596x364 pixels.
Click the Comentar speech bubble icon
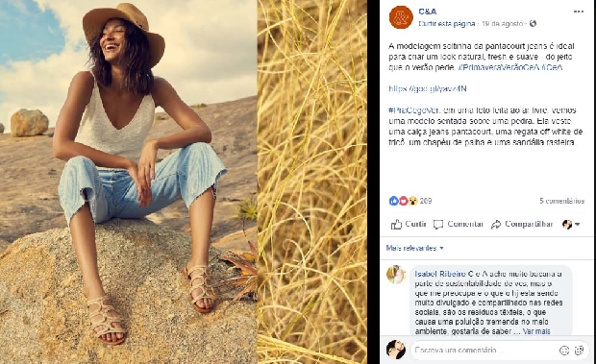point(438,225)
